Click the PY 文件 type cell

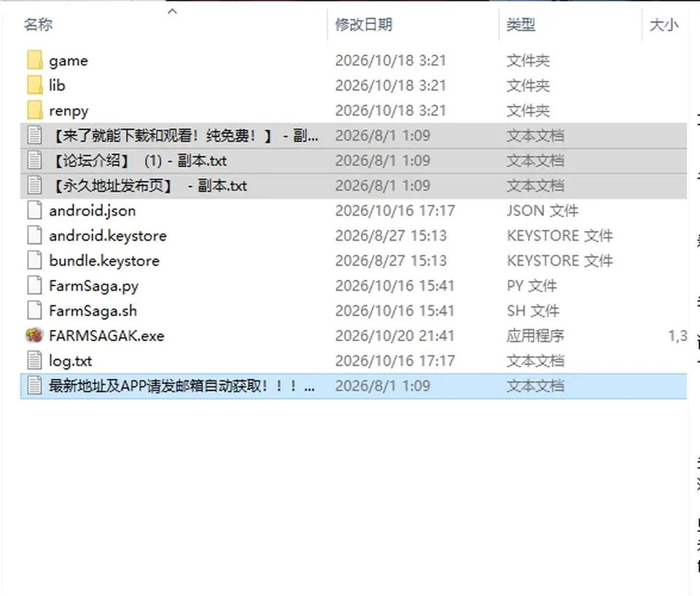coord(532,286)
